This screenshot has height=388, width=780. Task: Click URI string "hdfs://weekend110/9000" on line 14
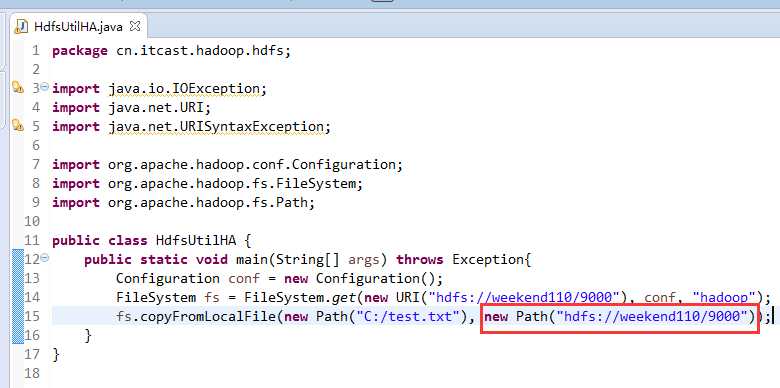click(x=523, y=298)
